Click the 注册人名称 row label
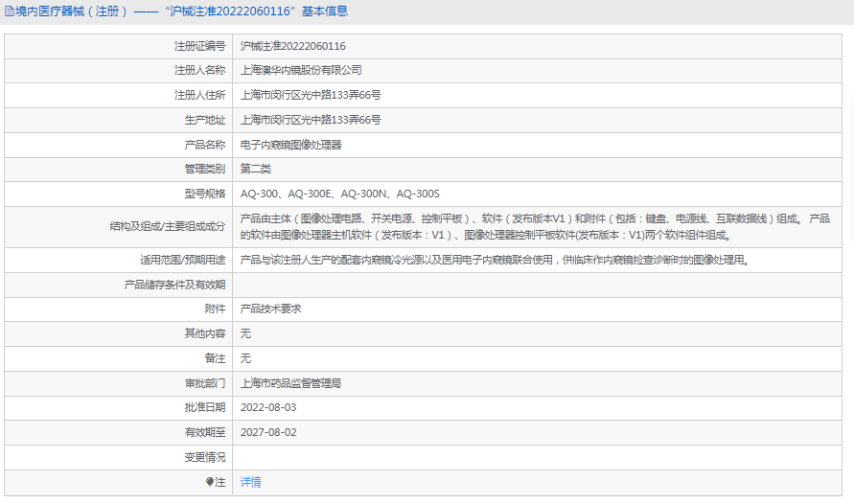The height and width of the screenshot is (504, 854). (199, 70)
